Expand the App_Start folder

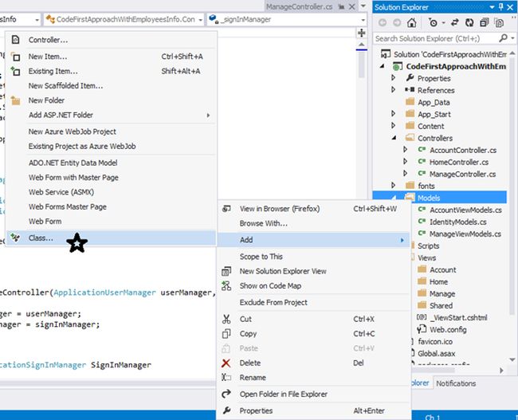click(393, 114)
